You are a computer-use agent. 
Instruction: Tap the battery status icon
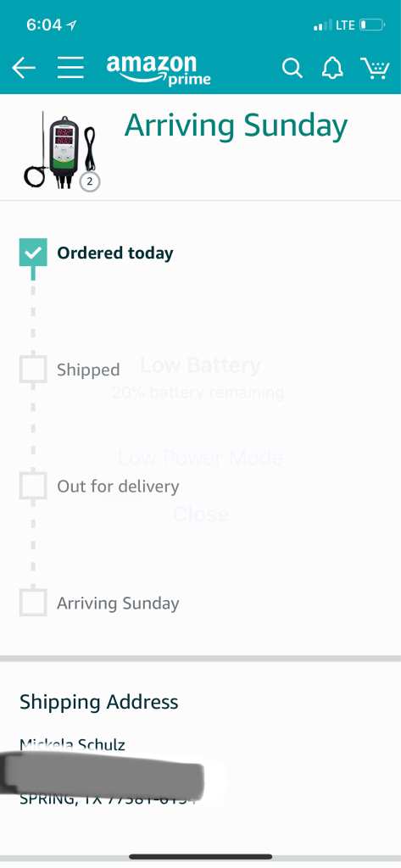tap(371, 25)
